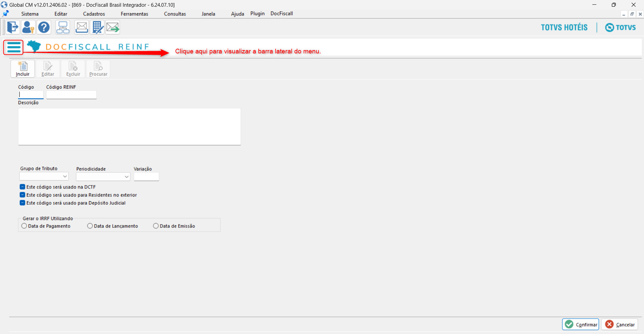
Task: Open the Janela menu
Action: coord(208,14)
